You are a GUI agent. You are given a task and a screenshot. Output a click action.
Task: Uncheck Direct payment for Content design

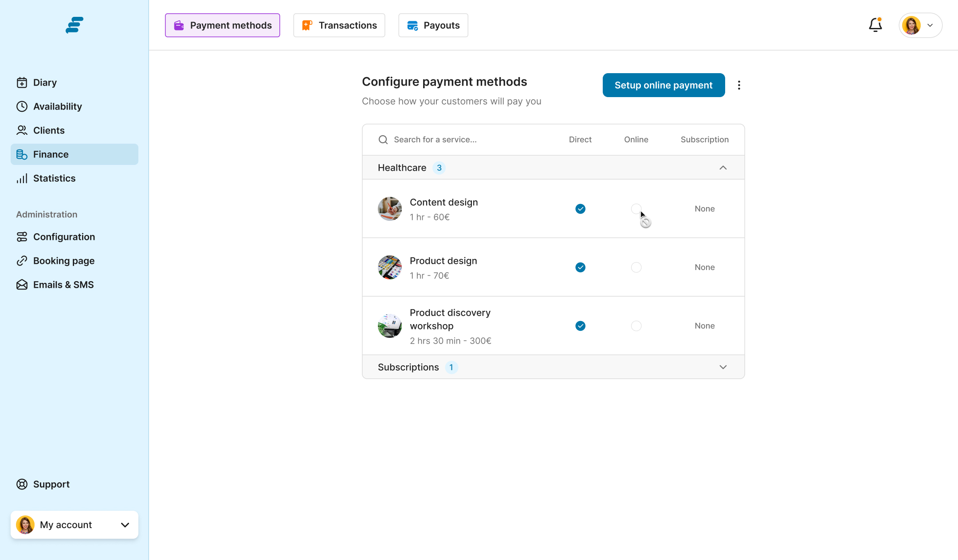click(580, 209)
